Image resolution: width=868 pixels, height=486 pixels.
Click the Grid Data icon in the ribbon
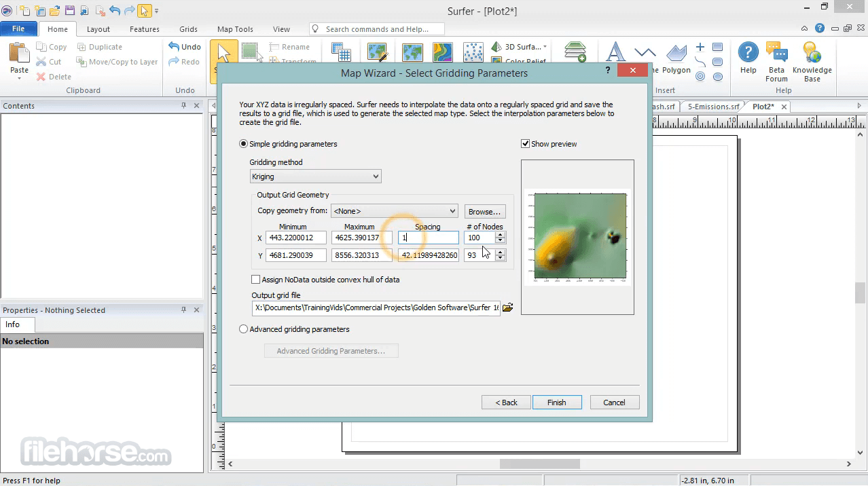click(340, 52)
